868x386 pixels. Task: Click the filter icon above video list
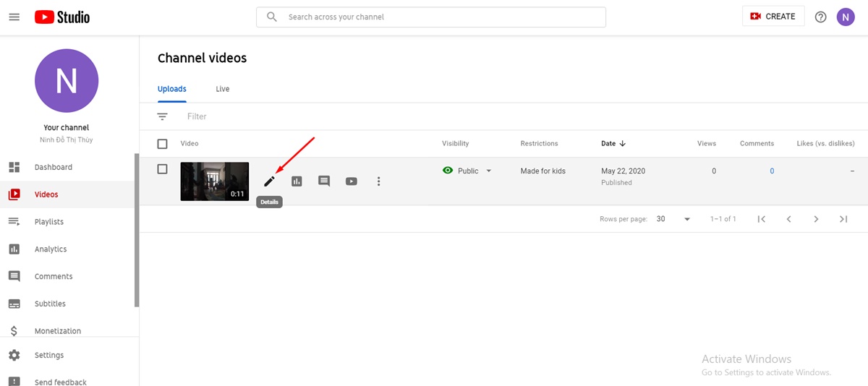[162, 116]
